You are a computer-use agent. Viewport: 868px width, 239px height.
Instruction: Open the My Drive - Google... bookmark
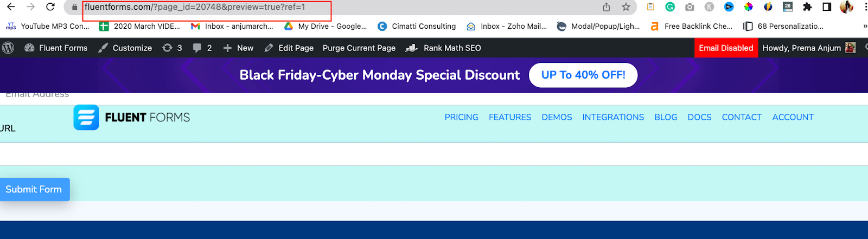click(x=325, y=26)
